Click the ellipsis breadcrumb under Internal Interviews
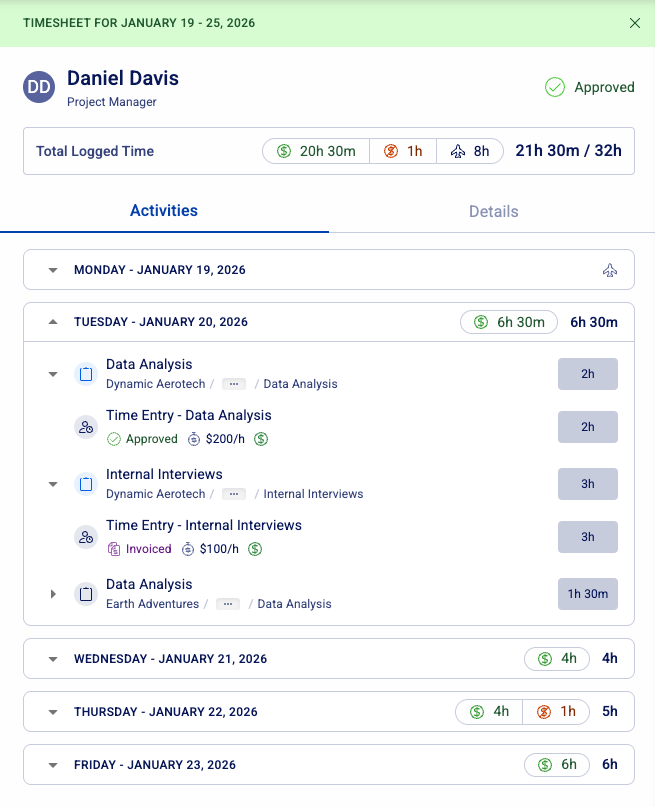Screen dimensions: 655x807 coord(234,494)
